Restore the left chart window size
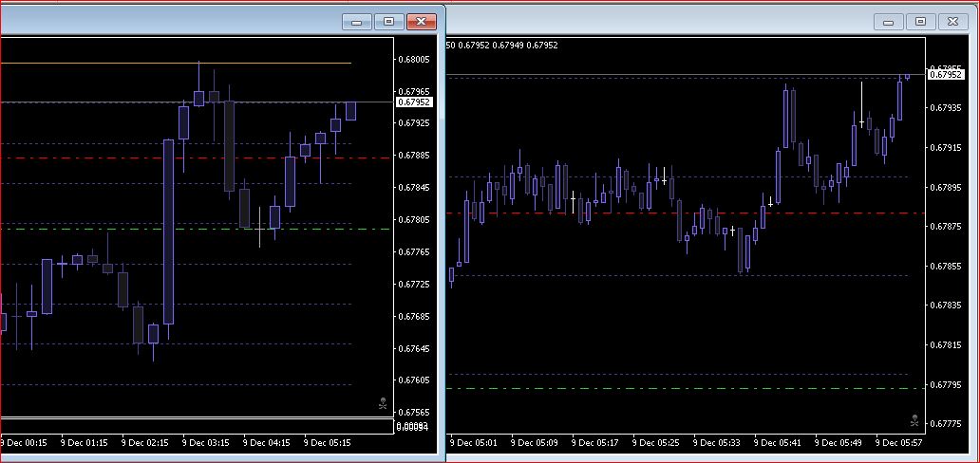The width and height of the screenshot is (980, 463). click(388, 21)
